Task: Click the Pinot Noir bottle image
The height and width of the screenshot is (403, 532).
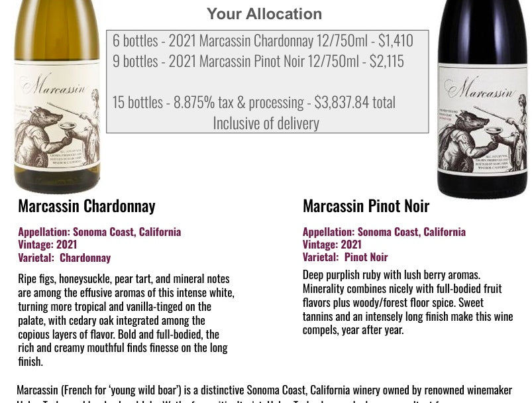Action: tap(483, 99)
